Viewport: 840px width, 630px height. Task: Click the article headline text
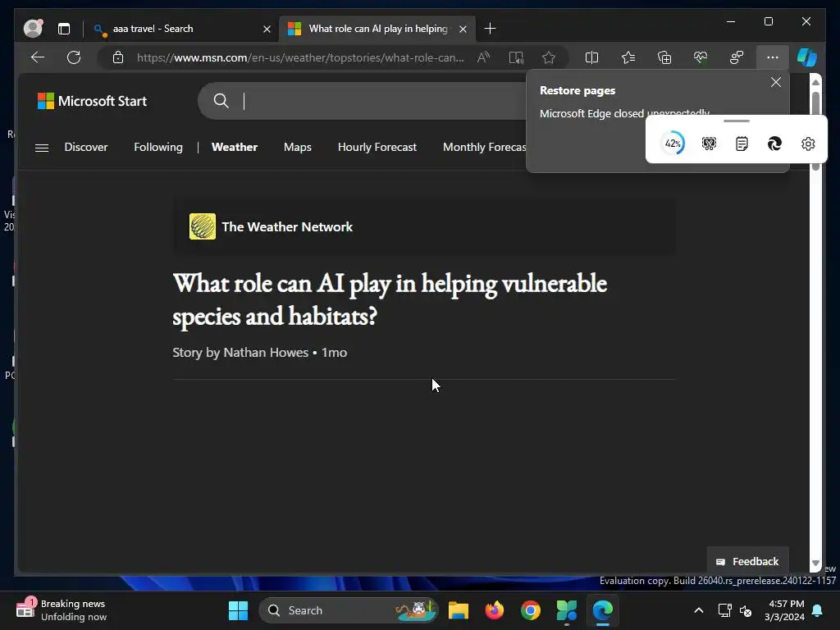[390, 299]
